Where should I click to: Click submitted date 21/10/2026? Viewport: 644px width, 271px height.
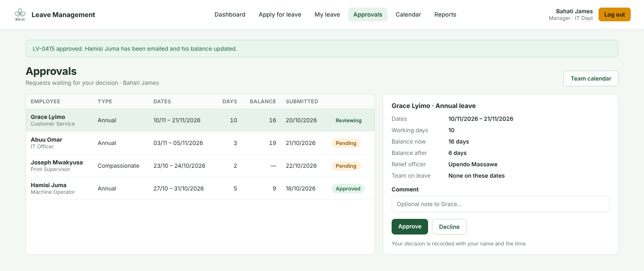[301, 143]
